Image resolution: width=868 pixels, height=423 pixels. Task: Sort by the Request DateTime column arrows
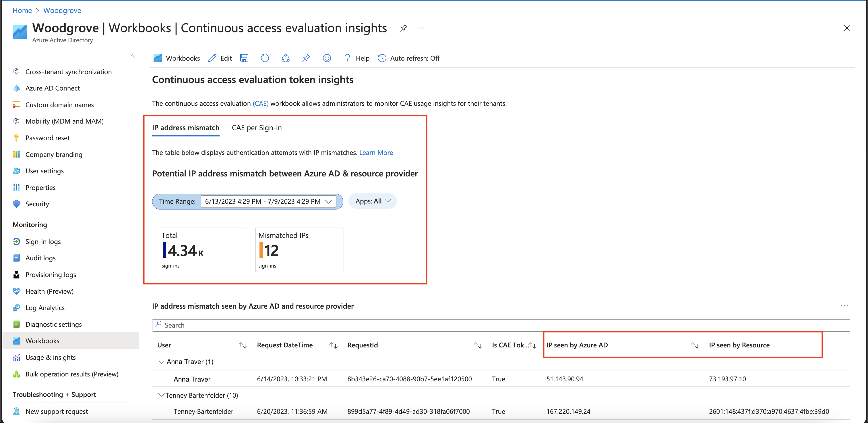[x=333, y=345]
